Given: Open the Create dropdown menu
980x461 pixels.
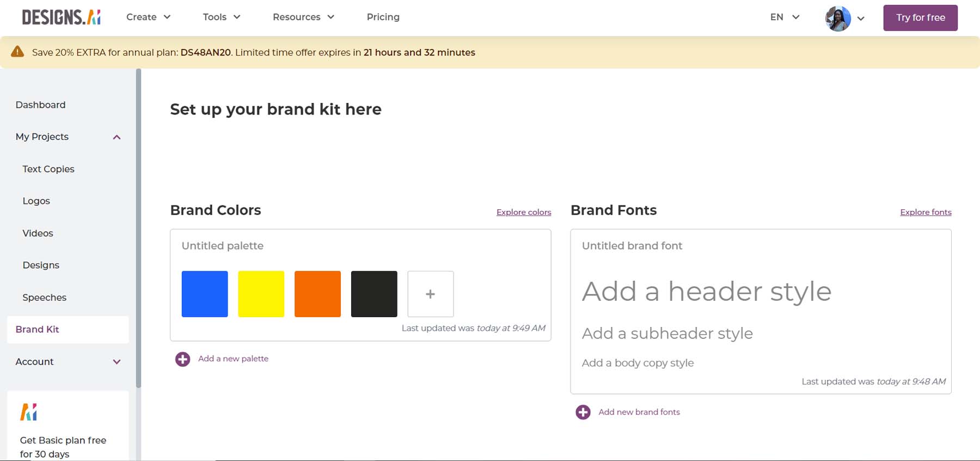Looking at the screenshot, I should click(x=148, y=17).
